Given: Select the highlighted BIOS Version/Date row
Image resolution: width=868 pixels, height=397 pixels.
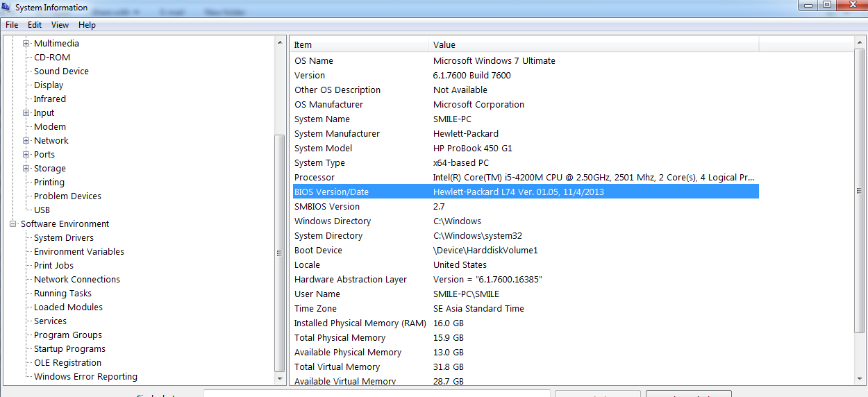Looking at the screenshot, I should pos(526,192).
